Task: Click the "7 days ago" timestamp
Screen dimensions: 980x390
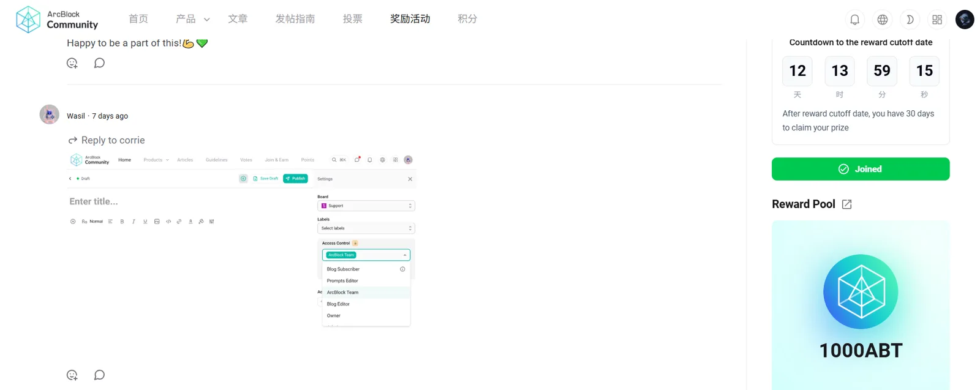Action: (110, 116)
